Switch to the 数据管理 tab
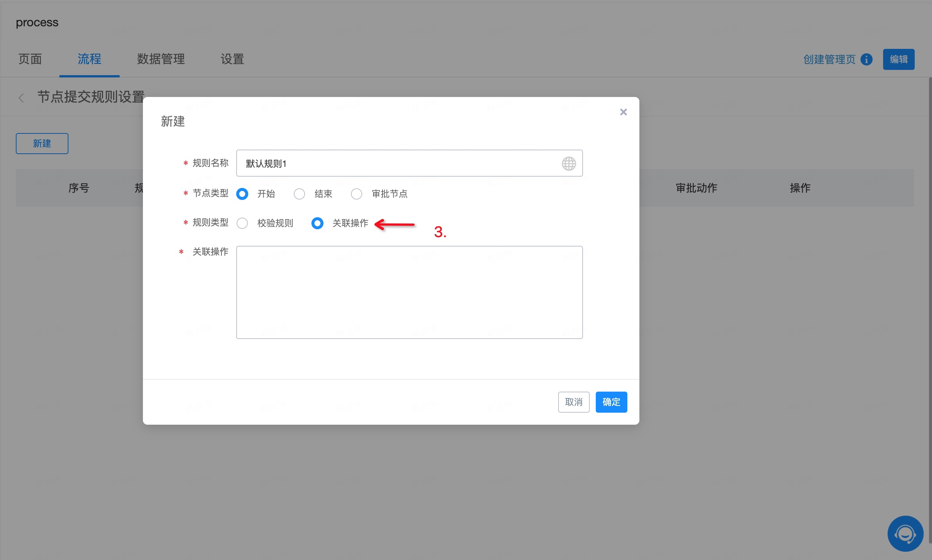Viewport: 932px width, 560px height. (x=161, y=59)
